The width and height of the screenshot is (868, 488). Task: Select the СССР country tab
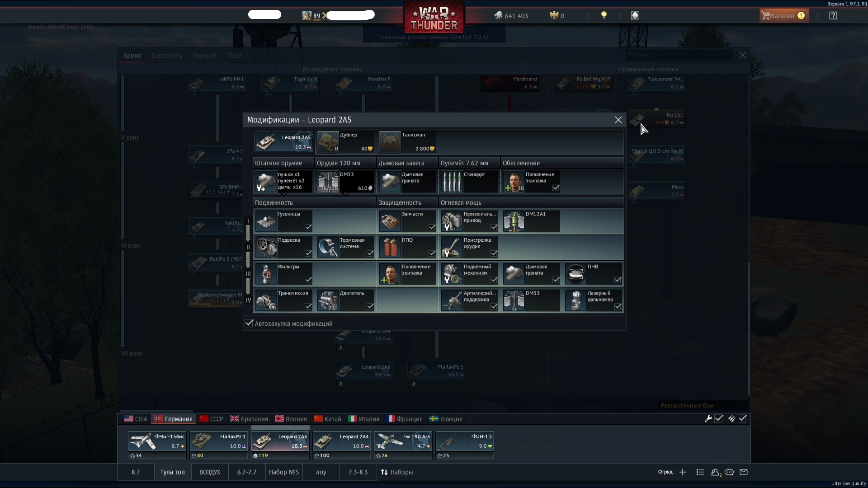coord(212,419)
